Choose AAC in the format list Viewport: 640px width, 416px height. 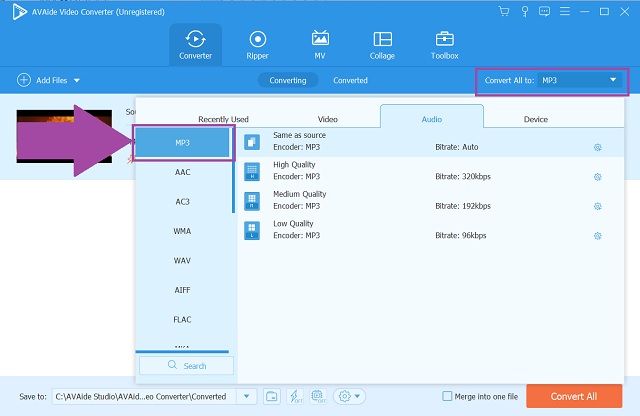[182, 172]
